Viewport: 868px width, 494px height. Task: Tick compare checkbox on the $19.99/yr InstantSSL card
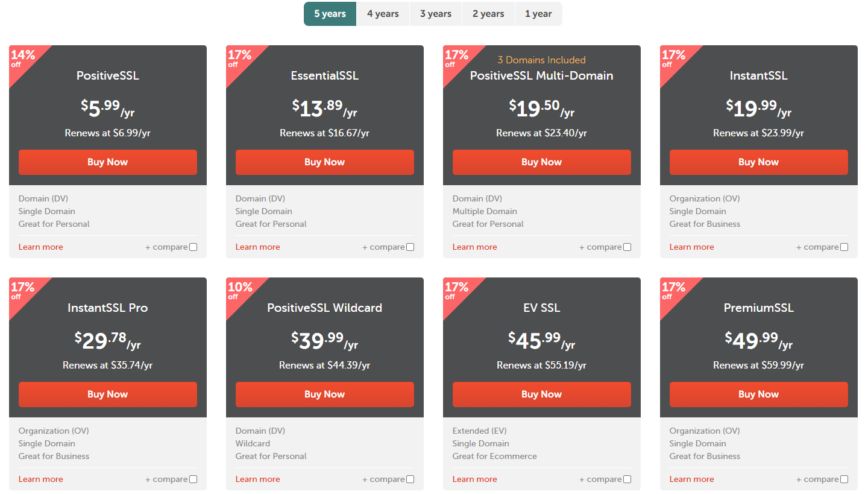pos(844,247)
